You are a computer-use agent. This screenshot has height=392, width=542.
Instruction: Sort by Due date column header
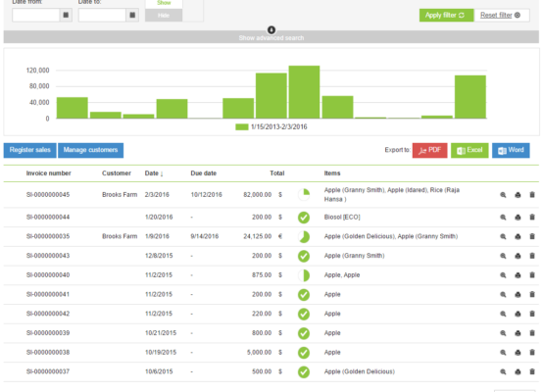click(204, 173)
